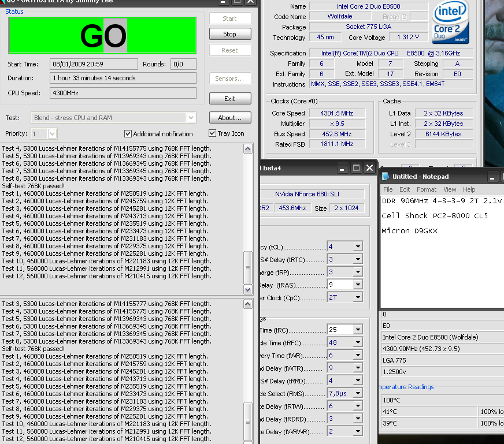Click the temperature reading "41°C"
Viewport: 504px width, 444px height.
tap(390, 412)
